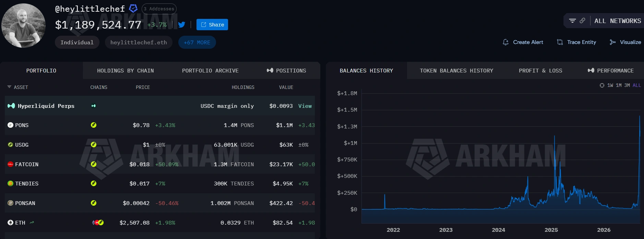
Task: Expand the +67 MORE tags
Action: click(x=197, y=42)
